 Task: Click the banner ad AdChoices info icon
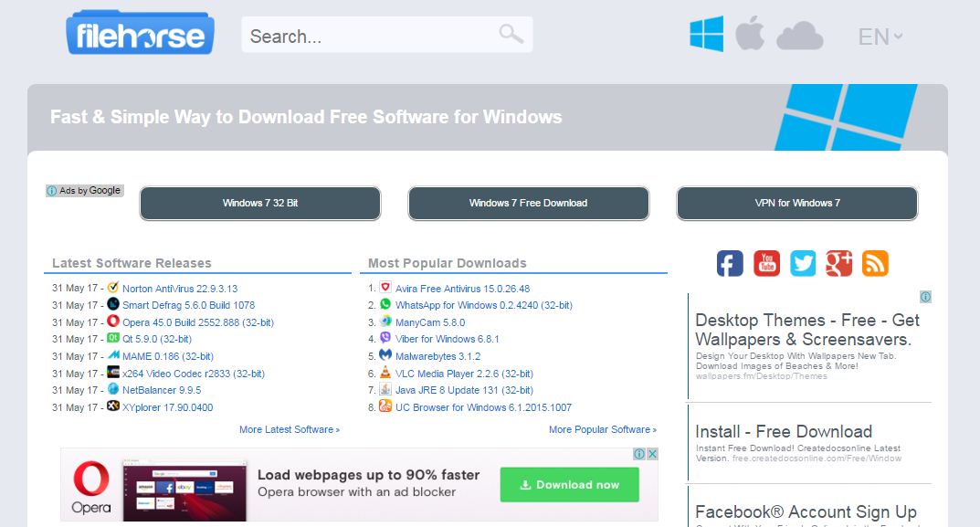639,454
